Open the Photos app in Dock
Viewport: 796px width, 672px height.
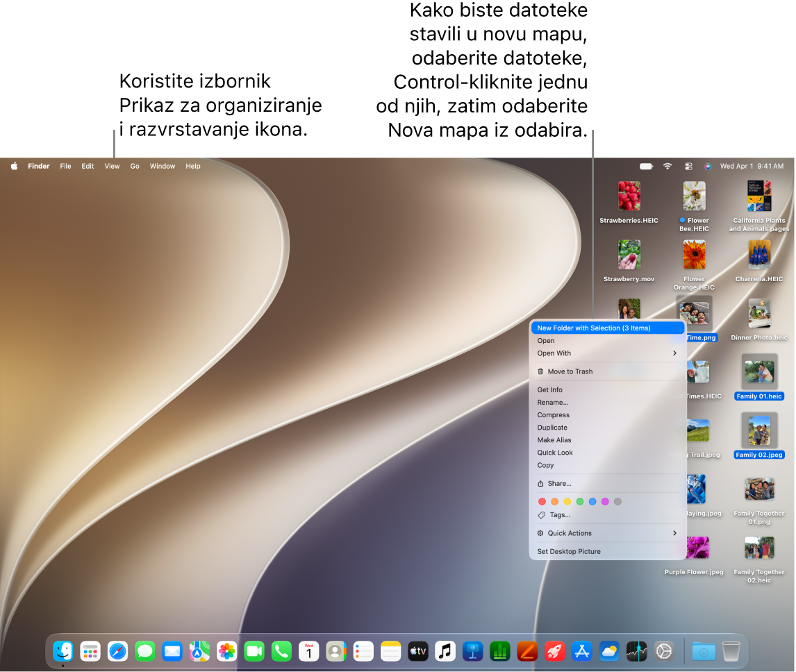pyautogui.click(x=227, y=651)
